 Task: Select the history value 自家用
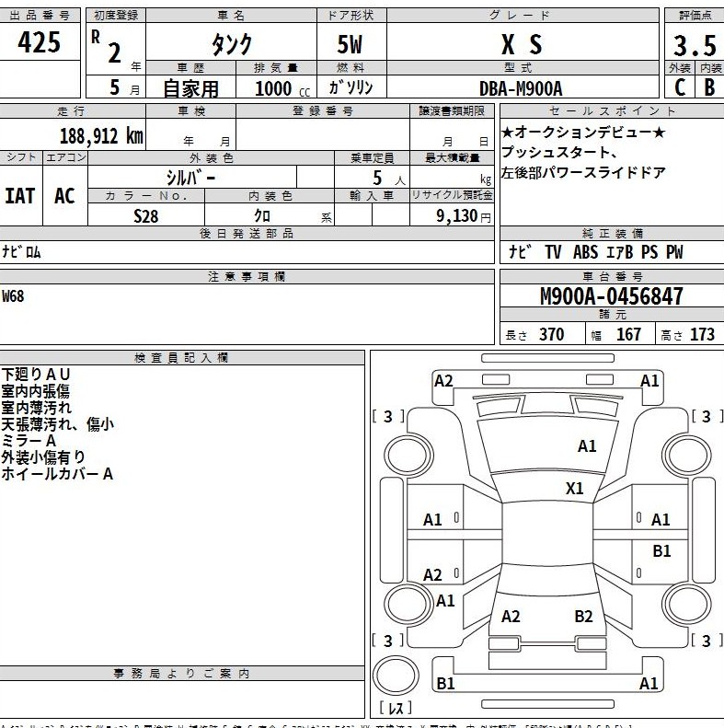click(190, 88)
